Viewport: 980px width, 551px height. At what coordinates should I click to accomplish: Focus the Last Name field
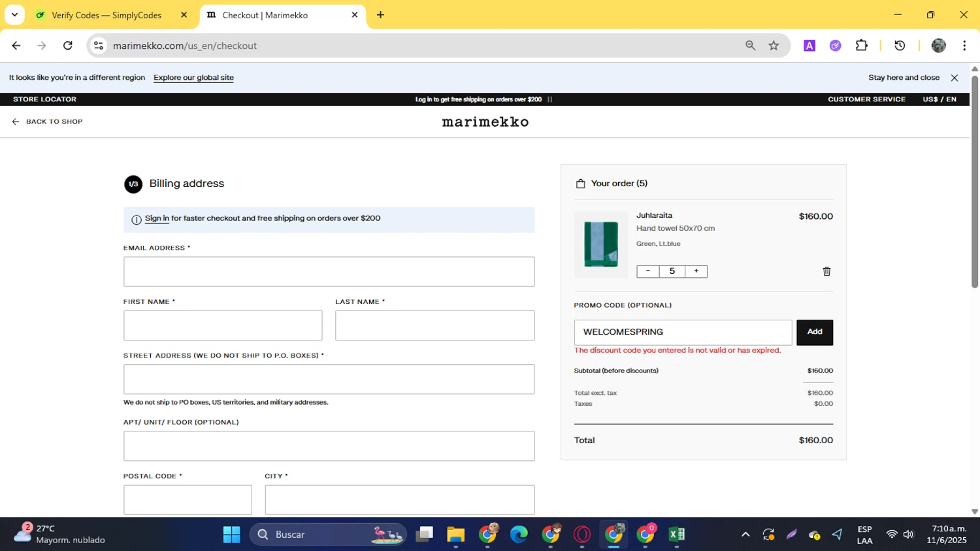(x=434, y=326)
